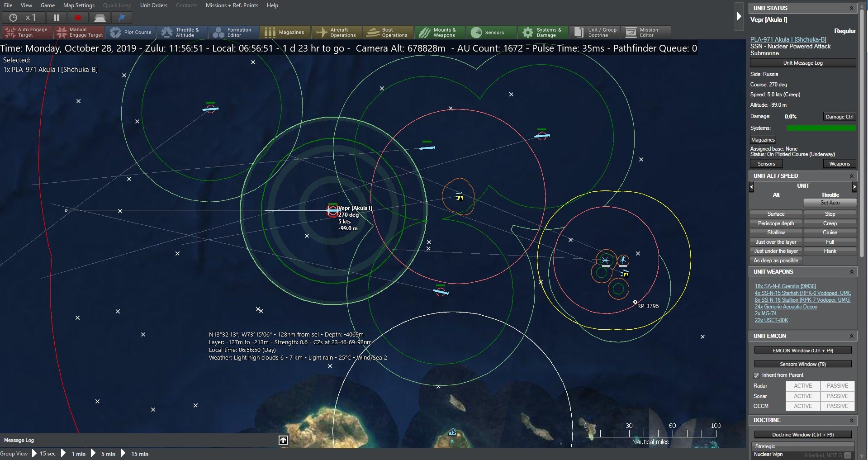
Task: Open the SA-N-8 Gremlin weapon details
Action: tap(785, 286)
